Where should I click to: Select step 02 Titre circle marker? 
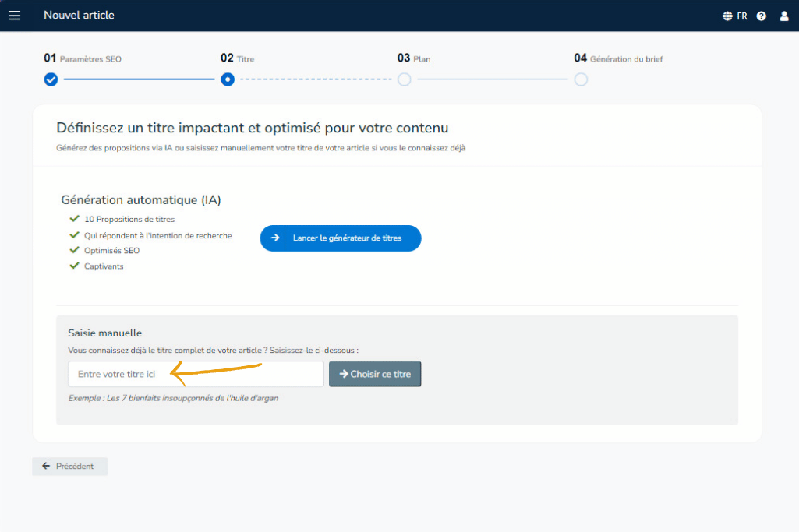228,79
